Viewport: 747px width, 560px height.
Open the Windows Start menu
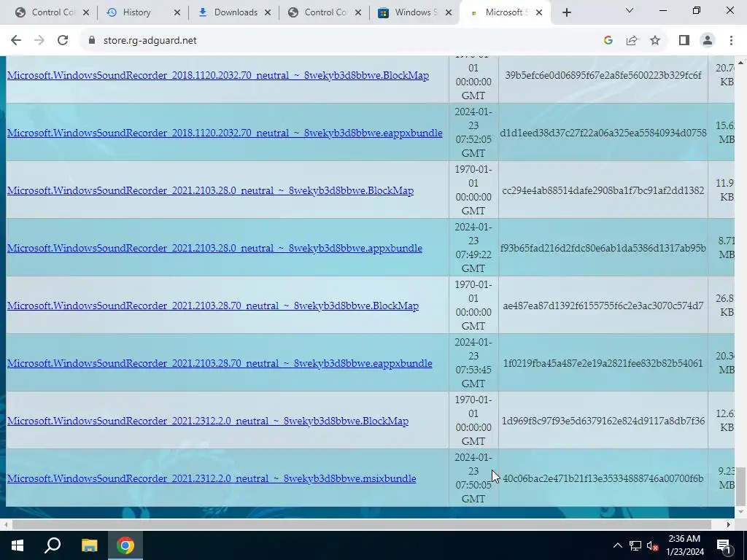18,545
